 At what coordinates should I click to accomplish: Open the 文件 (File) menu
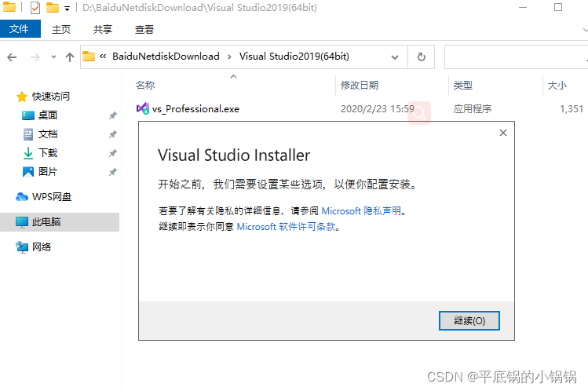(x=20, y=29)
